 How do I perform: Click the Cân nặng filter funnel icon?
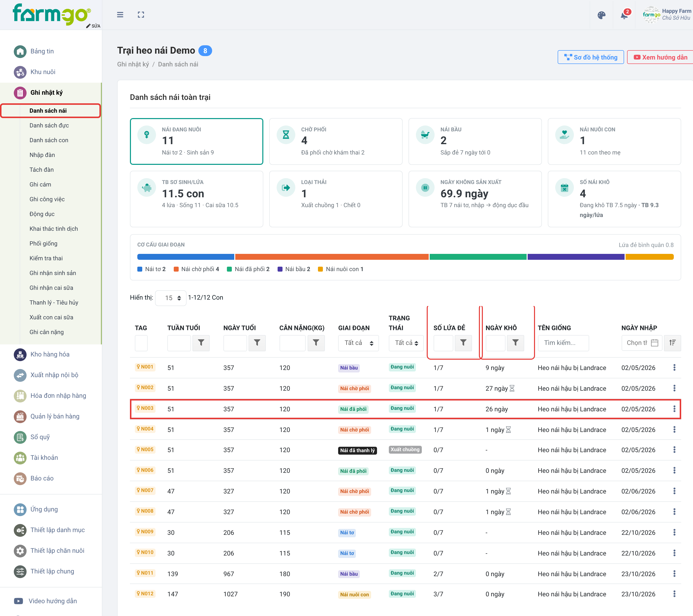click(x=316, y=343)
